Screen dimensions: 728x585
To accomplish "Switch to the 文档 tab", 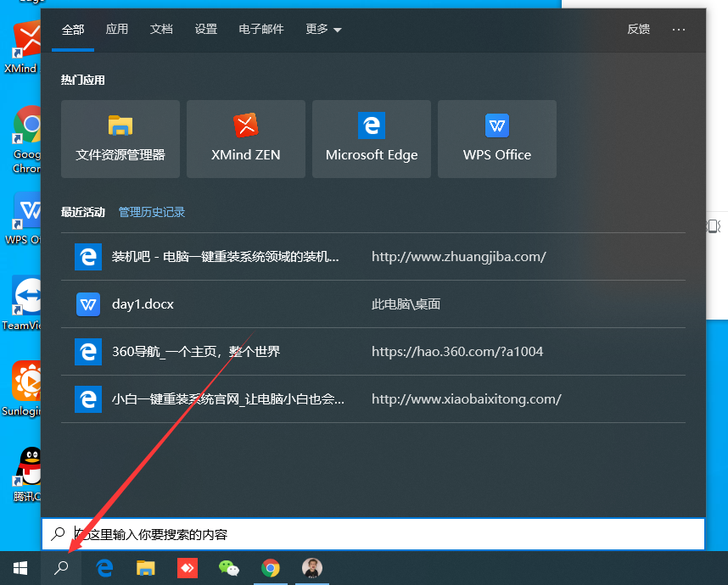I will pos(161,28).
